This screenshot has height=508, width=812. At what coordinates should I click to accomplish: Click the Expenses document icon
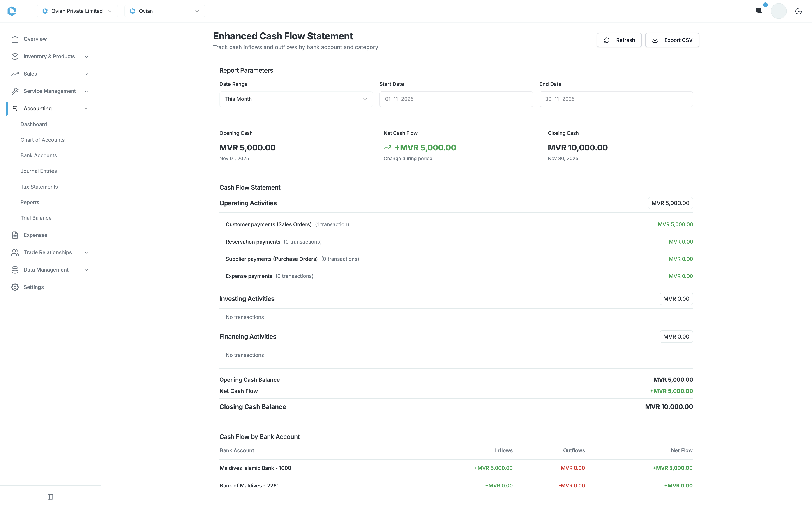pos(15,235)
